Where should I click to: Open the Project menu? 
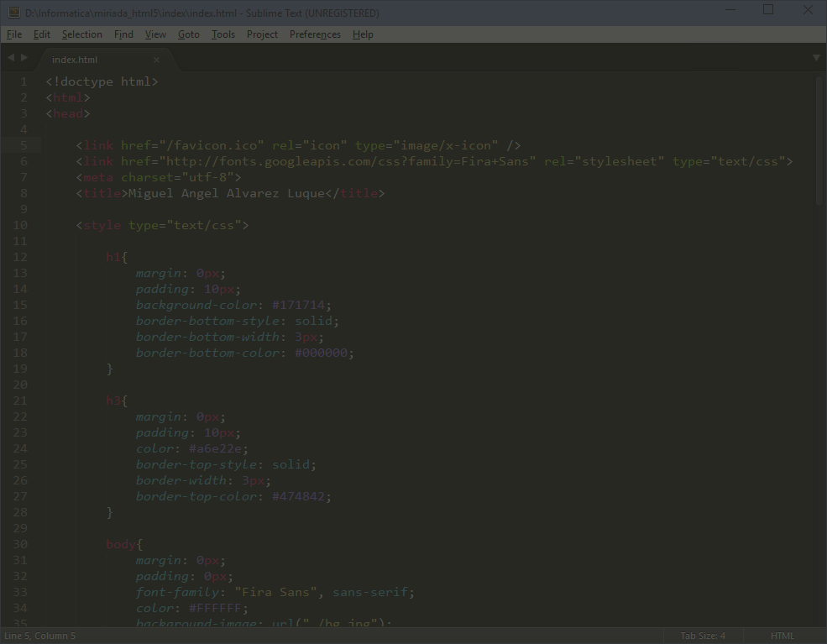click(x=262, y=34)
